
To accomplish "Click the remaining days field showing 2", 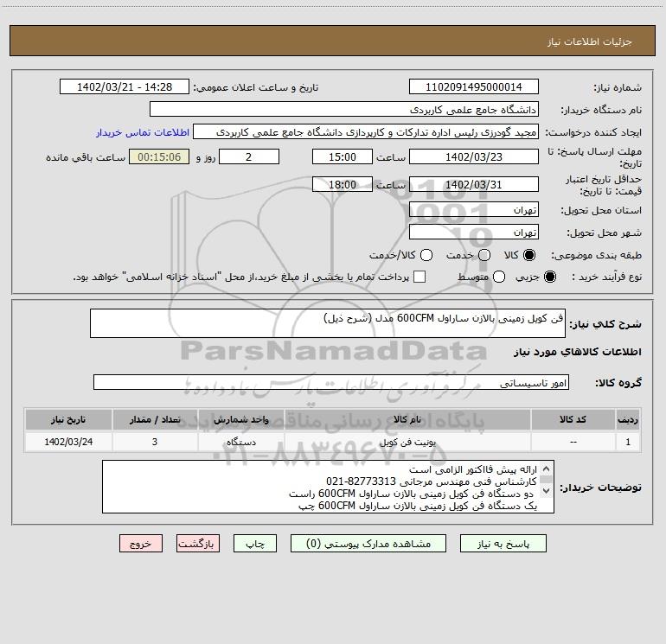I will click(249, 156).
